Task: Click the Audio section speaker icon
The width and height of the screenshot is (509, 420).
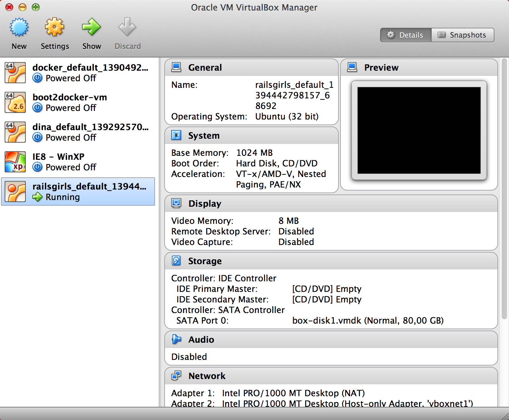Action: point(176,339)
